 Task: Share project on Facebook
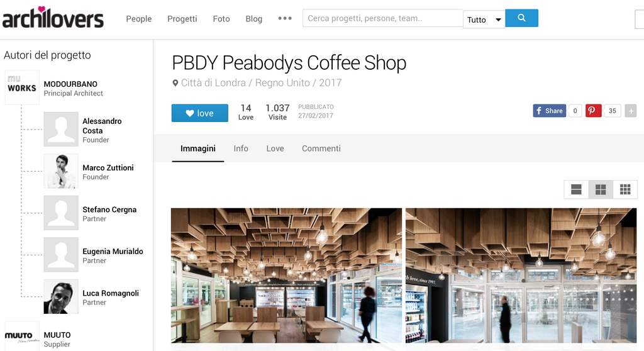click(549, 111)
